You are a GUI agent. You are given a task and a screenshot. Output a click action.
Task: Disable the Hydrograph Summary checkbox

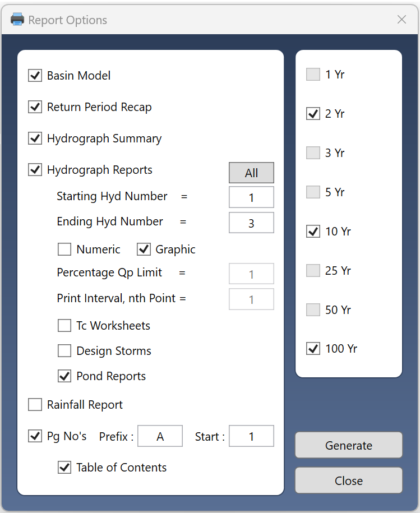(x=35, y=138)
